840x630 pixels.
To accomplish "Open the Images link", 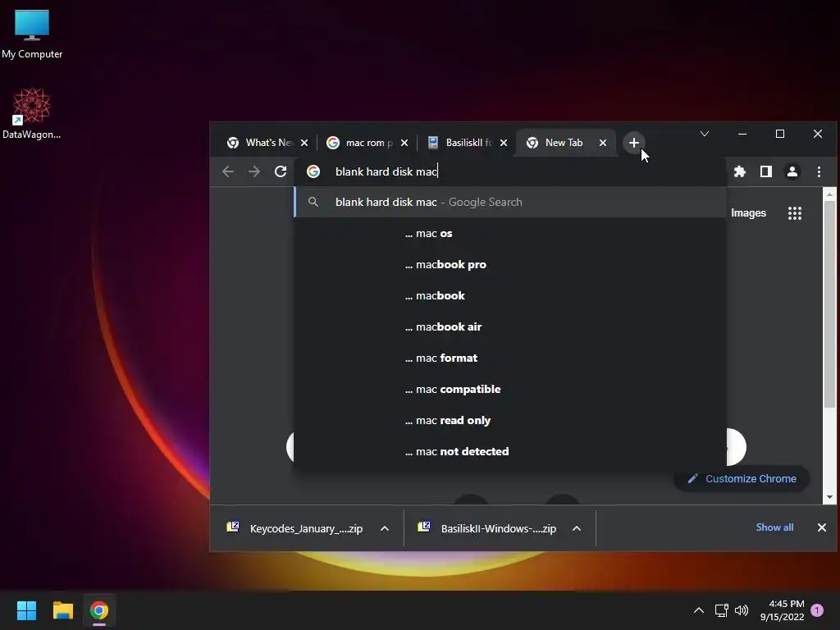I will pyautogui.click(x=748, y=213).
